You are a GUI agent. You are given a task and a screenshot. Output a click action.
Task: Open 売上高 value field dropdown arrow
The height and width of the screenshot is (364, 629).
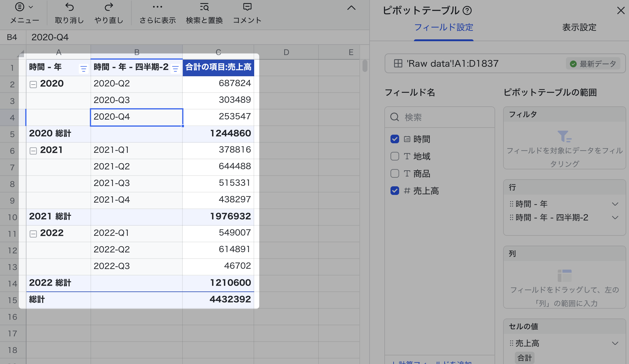[x=615, y=343]
